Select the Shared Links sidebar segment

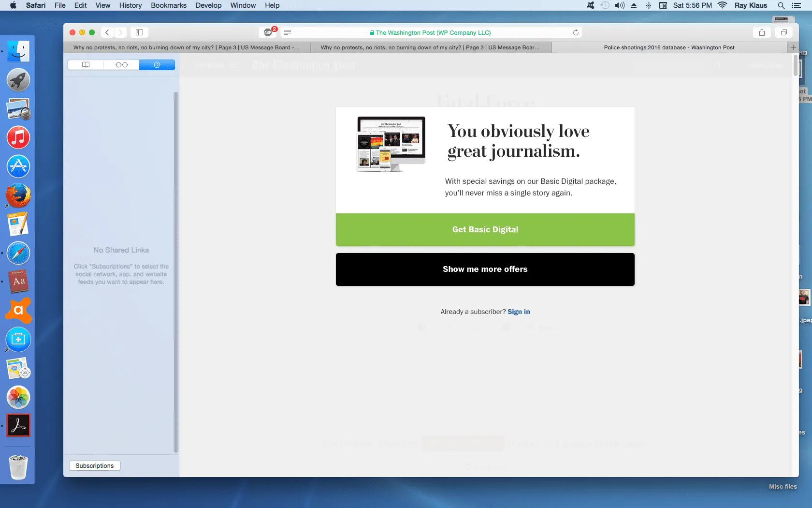tap(157, 65)
